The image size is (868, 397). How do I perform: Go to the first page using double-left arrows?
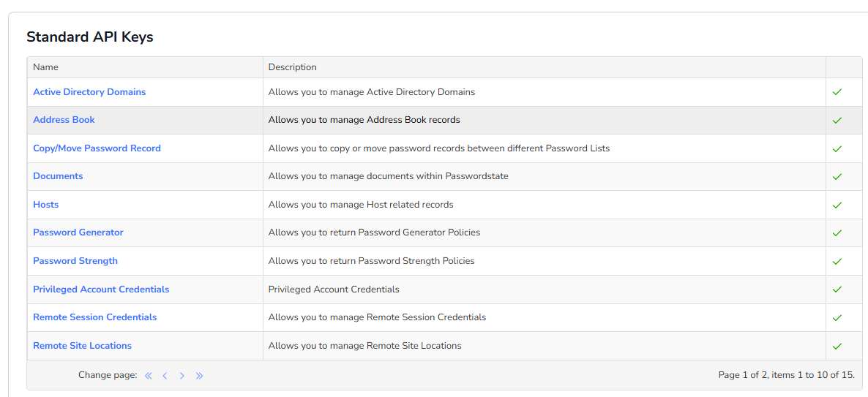point(148,376)
